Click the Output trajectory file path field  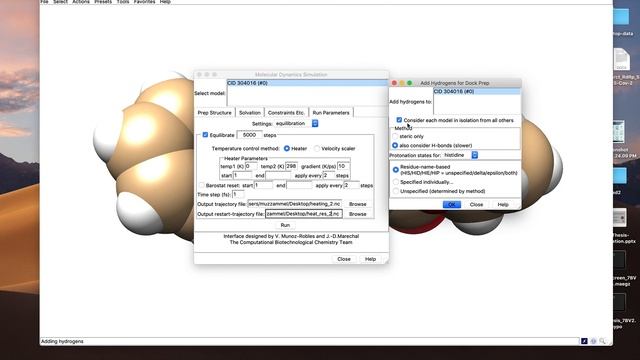click(294, 204)
